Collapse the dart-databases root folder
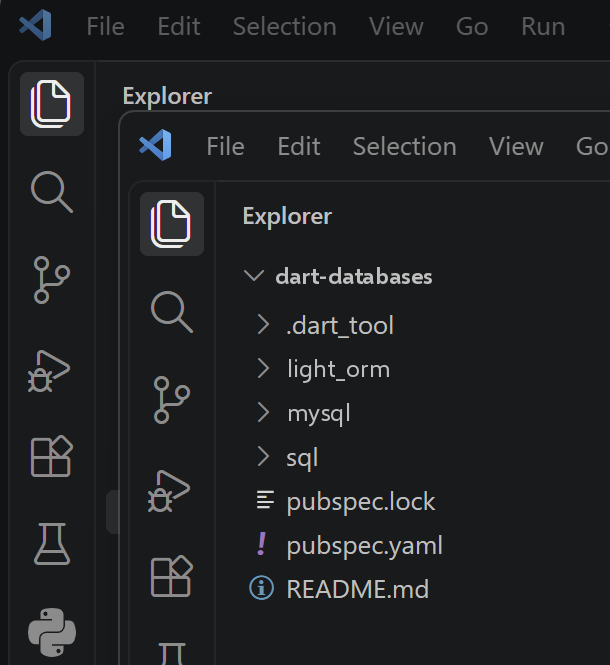 (254, 276)
